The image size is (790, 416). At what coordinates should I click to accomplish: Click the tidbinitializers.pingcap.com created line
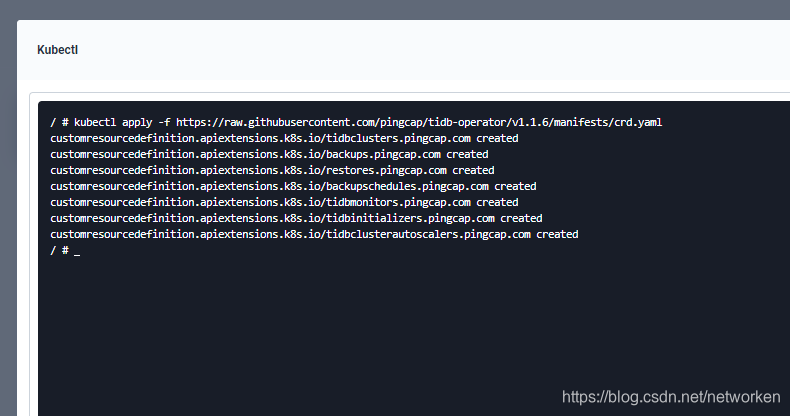[x=296, y=219]
